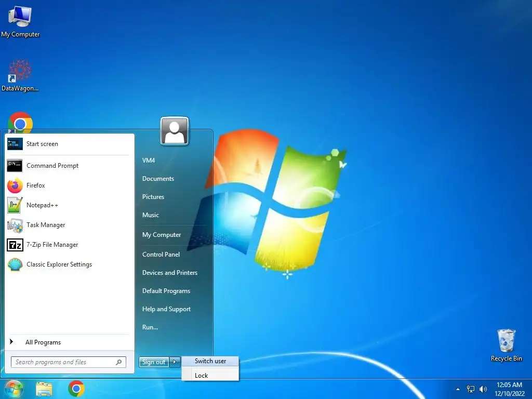Viewport: 532px width, 399px height.
Task: Open File Explorer from the taskbar
Action: 44,389
